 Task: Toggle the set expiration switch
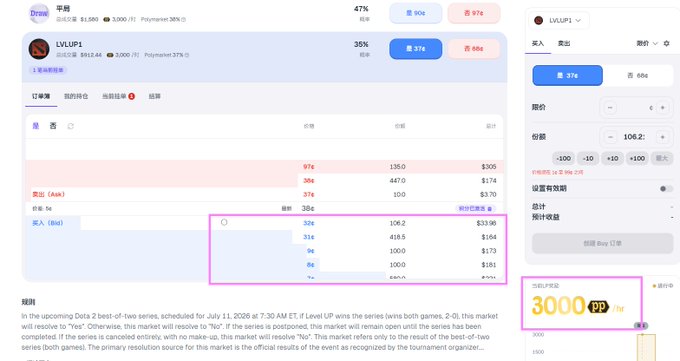tap(666, 189)
